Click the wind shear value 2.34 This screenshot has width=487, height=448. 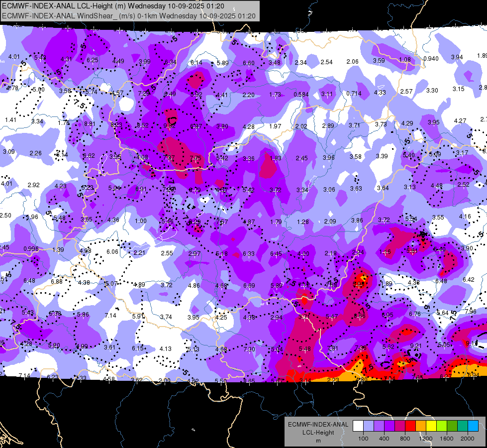300,63
